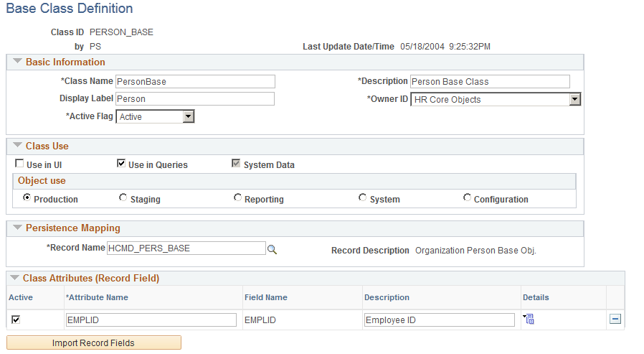
Task: Click the Description field with Person Base Class
Action: pos(490,81)
